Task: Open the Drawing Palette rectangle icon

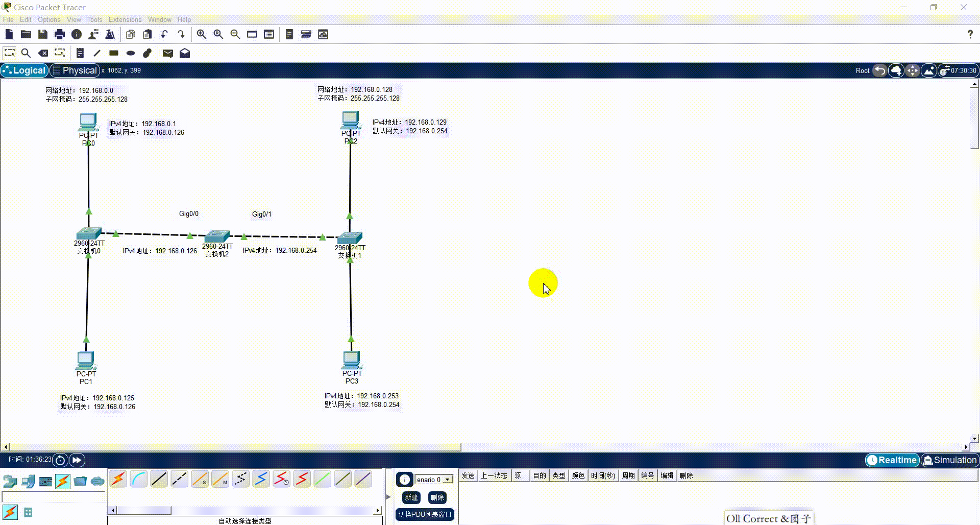Action: [x=252, y=34]
